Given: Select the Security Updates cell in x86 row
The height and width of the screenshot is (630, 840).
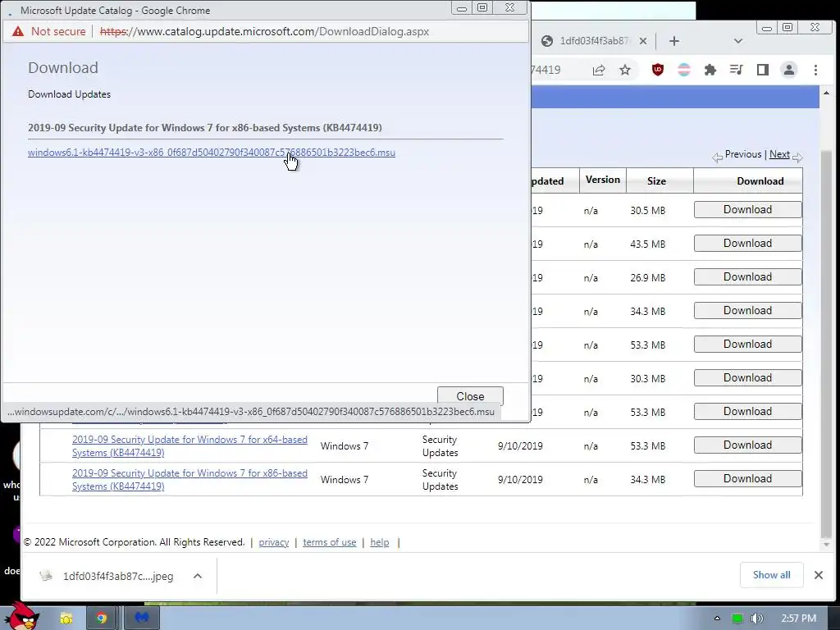Looking at the screenshot, I should [440, 479].
